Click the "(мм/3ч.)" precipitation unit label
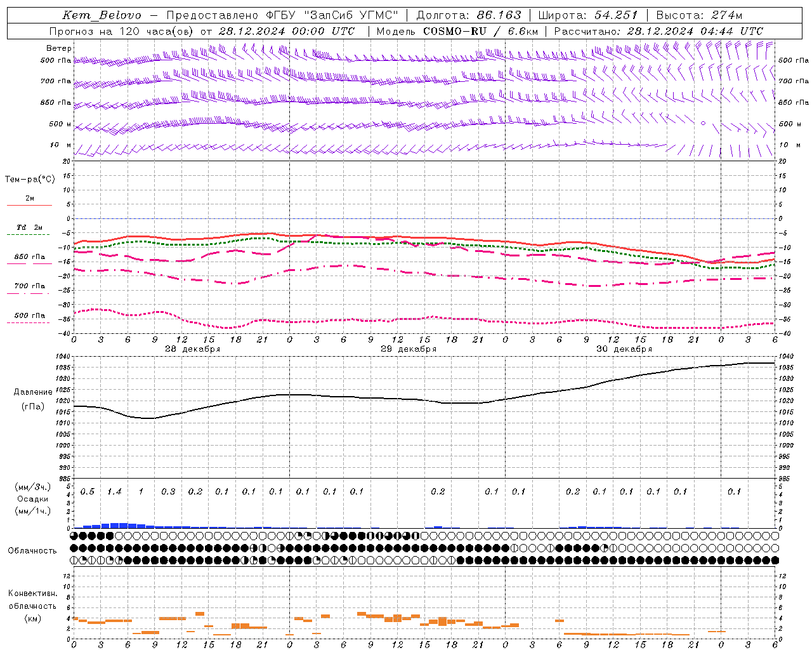812x650 pixels. pos(32,487)
